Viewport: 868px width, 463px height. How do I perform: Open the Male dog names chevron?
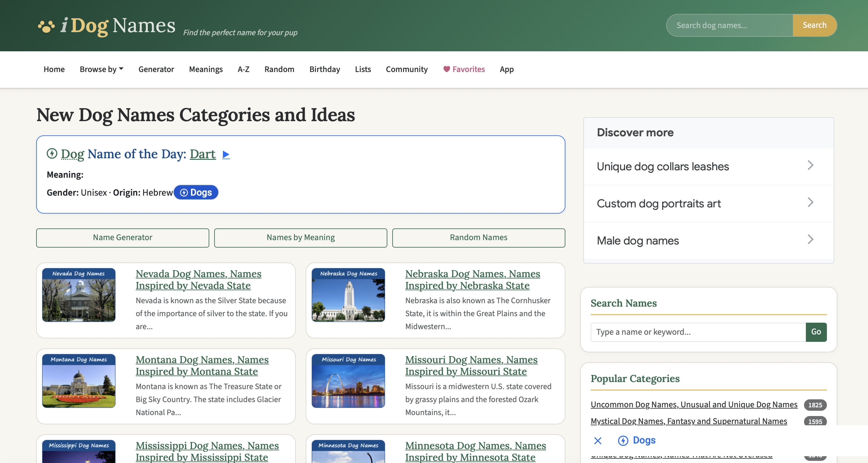(811, 240)
